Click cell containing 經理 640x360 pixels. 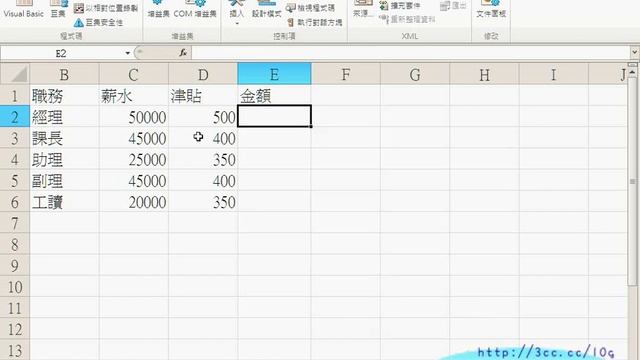[x=64, y=117]
